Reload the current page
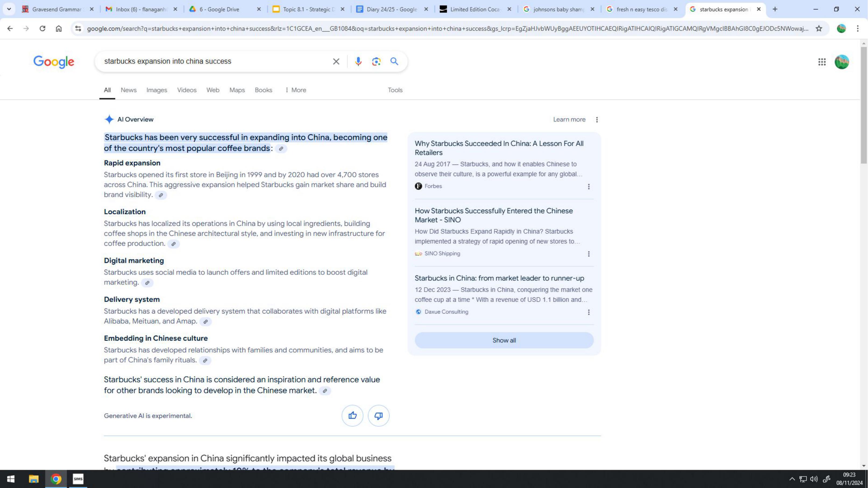This screenshot has height=488, width=868. coord(42,29)
